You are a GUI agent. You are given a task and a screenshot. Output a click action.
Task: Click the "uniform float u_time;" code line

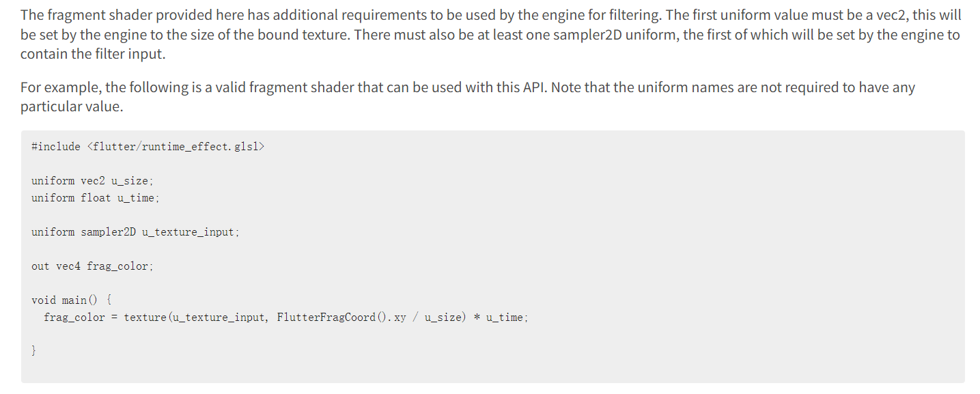[96, 197]
